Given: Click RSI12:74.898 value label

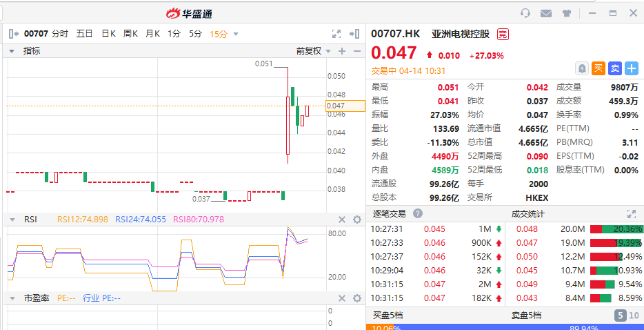Looking at the screenshot, I should pos(83,220).
